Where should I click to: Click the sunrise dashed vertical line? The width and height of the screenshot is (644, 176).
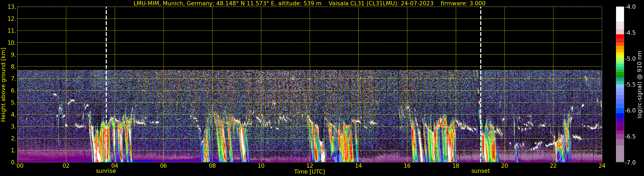click(x=106, y=85)
